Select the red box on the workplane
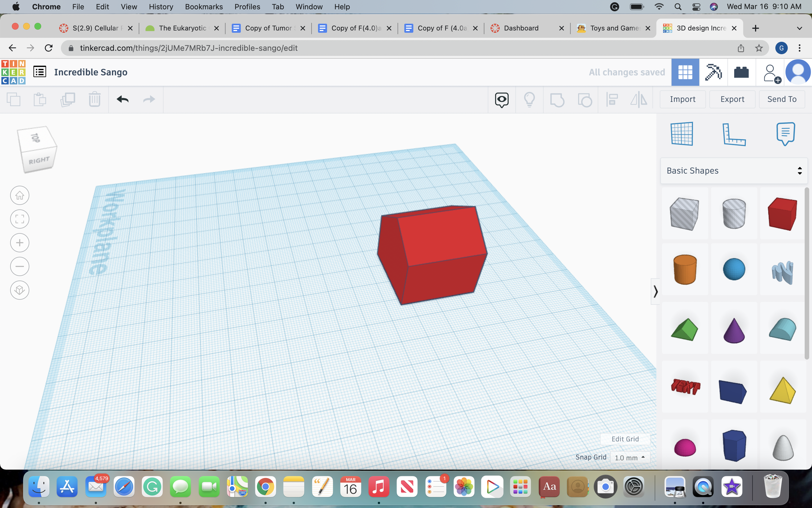This screenshot has height=508, width=812. click(x=433, y=255)
